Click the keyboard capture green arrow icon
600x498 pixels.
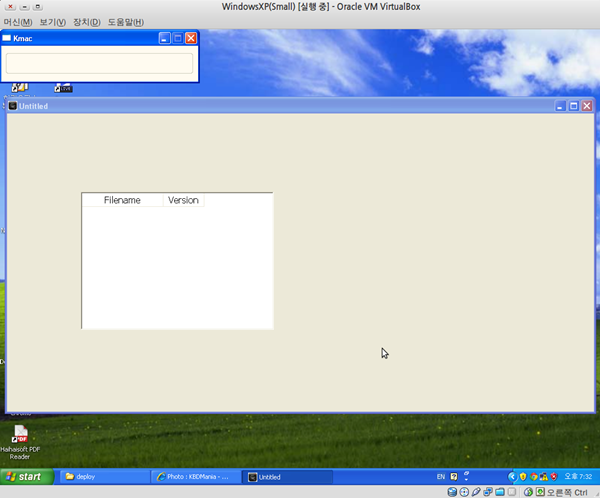(x=540, y=492)
